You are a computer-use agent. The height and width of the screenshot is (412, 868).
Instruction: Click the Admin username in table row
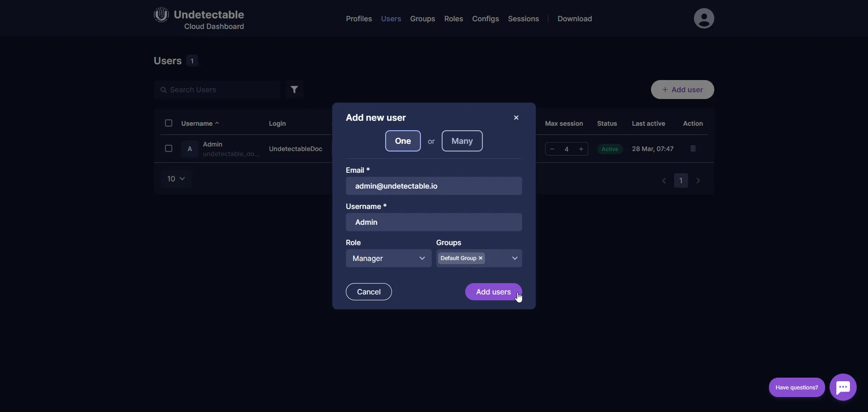[x=212, y=144]
